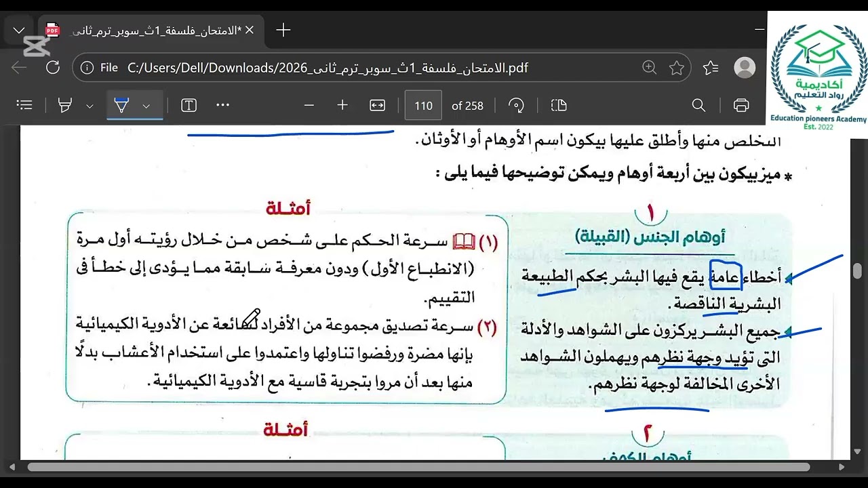Rotate the PDF page
Screen dimensions: 868x488
(517, 105)
